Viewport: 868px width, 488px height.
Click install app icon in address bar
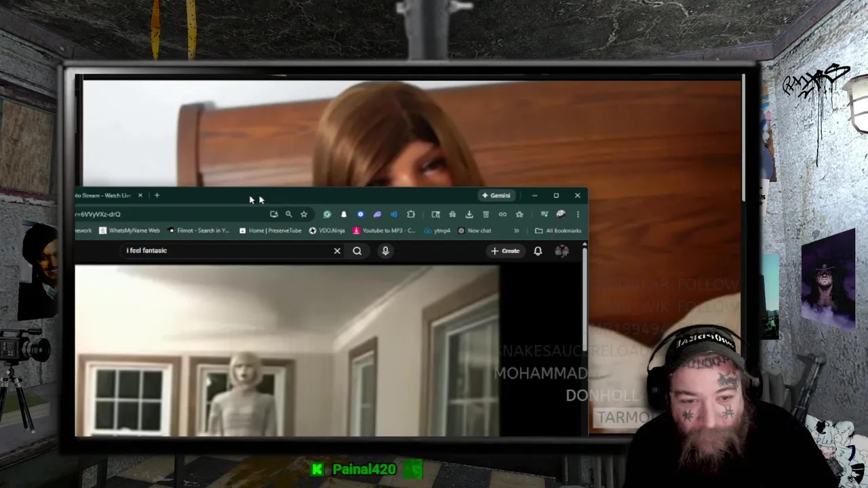tap(274, 214)
